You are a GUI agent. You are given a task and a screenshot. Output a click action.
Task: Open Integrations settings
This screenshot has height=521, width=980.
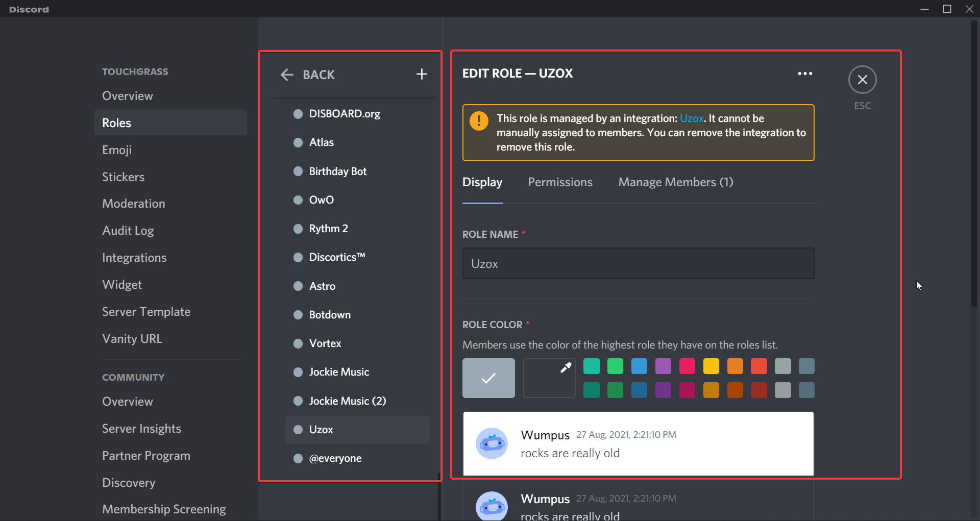pyautogui.click(x=170, y=258)
